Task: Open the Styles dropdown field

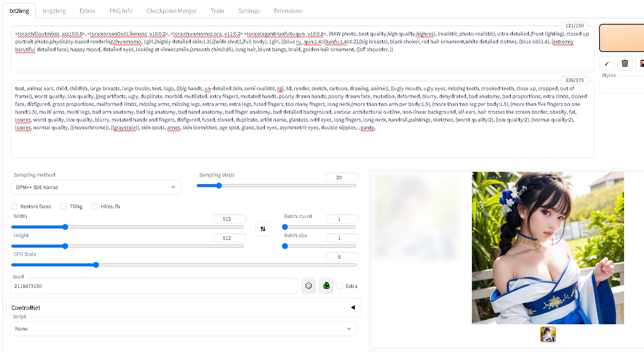Action: 621,85
